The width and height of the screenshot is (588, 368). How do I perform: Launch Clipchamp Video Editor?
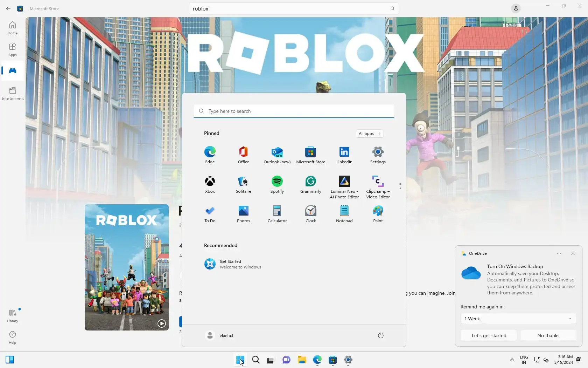coord(378,187)
